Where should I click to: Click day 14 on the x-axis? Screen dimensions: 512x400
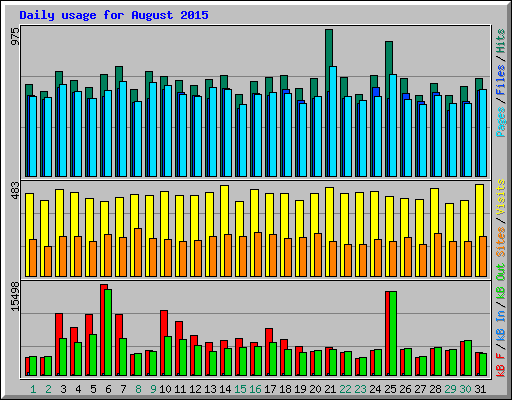pyautogui.click(x=225, y=389)
